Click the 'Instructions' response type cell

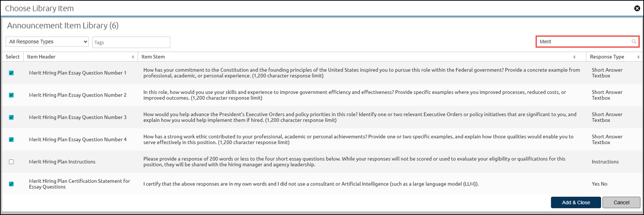pos(605,162)
